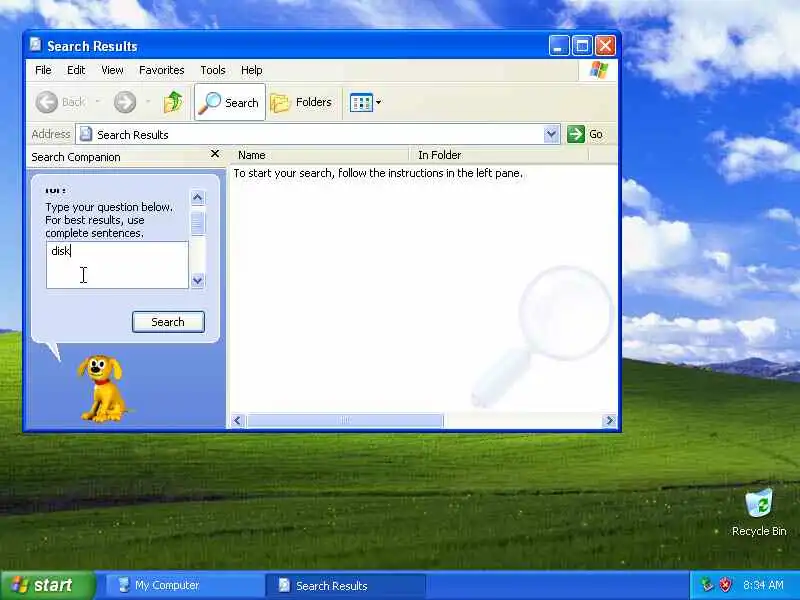Screen dimensions: 800x600
Task: Click the companion pane scrollbar thumb
Action: (197, 222)
